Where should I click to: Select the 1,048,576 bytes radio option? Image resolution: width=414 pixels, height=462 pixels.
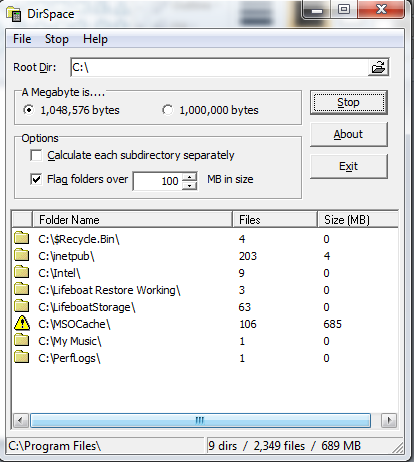click(29, 110)
